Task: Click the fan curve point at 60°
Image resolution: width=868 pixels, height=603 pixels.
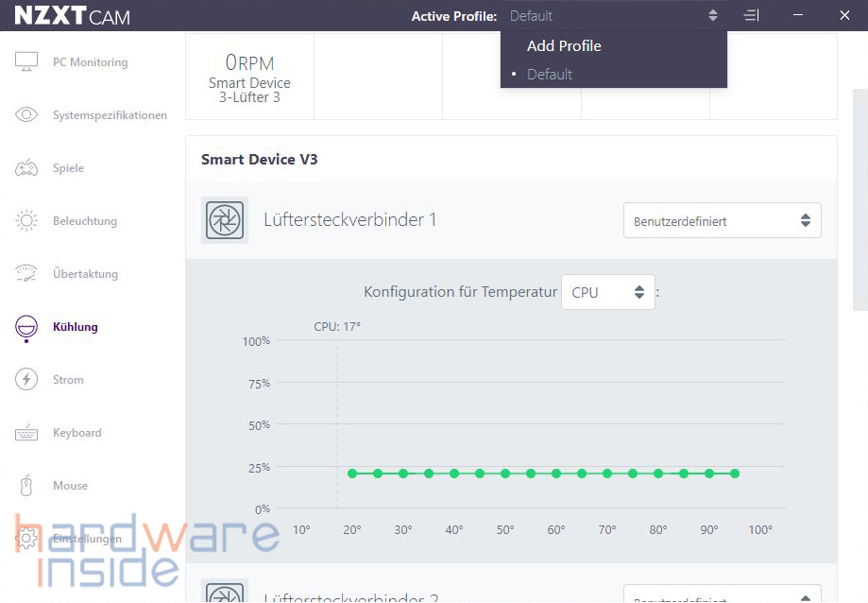Action: click(x=556, y=474)
